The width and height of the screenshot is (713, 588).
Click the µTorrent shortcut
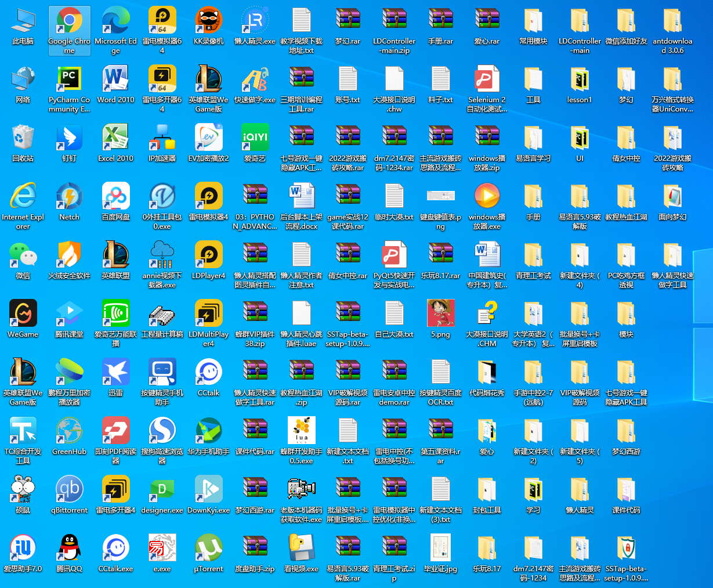click(x=209, y=554)
